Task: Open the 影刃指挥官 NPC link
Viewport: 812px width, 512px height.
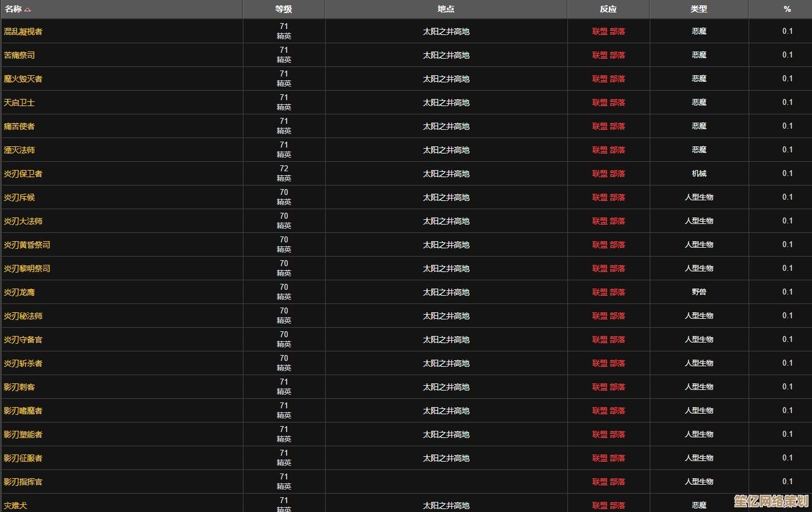Action: 23,482
